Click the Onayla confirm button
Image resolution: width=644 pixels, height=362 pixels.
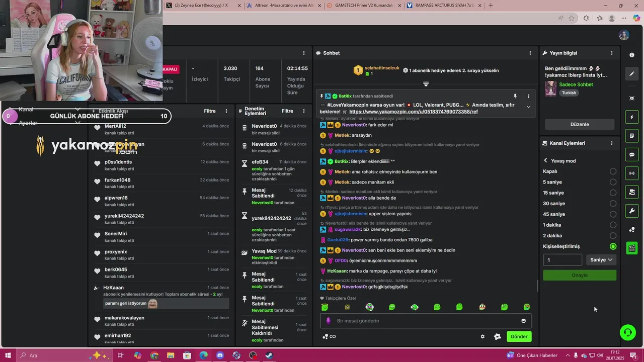580,276
